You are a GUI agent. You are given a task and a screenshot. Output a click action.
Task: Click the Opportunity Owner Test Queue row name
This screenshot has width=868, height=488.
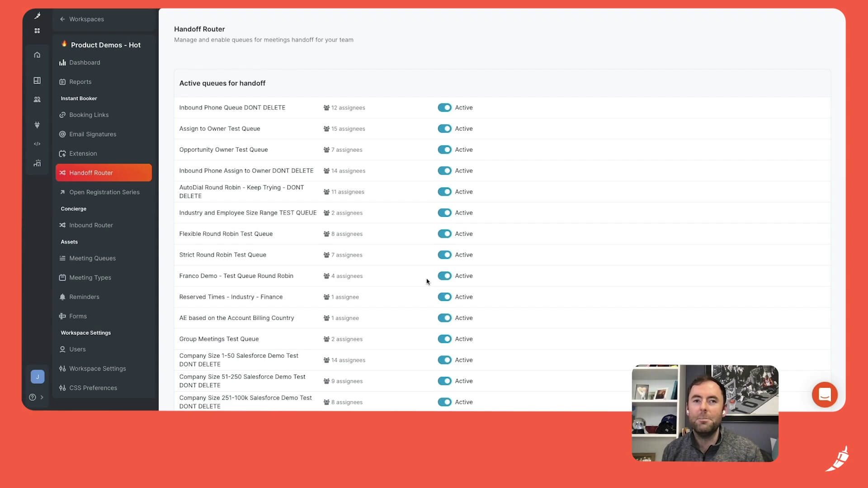[x=223, y=150]
